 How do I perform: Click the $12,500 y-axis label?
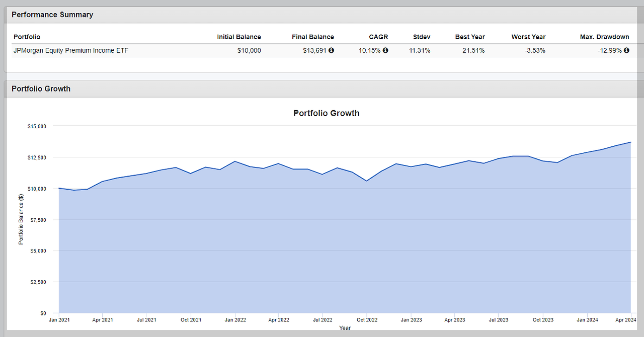coord(37,157)
